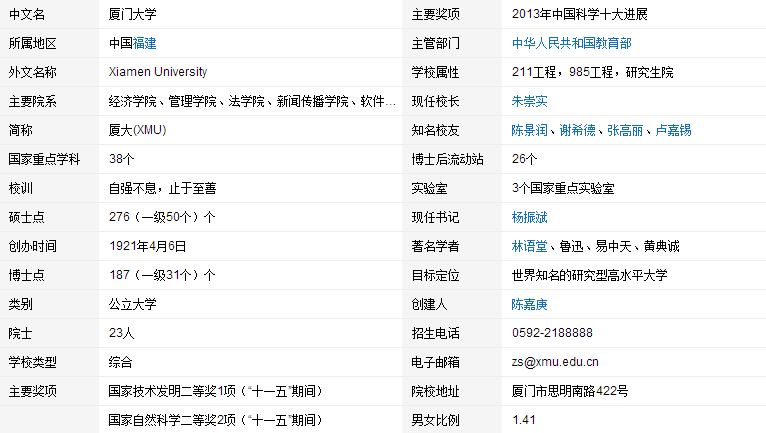
Task: Click the scholar name 黄典诚
Action: click(x=661, y=246)
